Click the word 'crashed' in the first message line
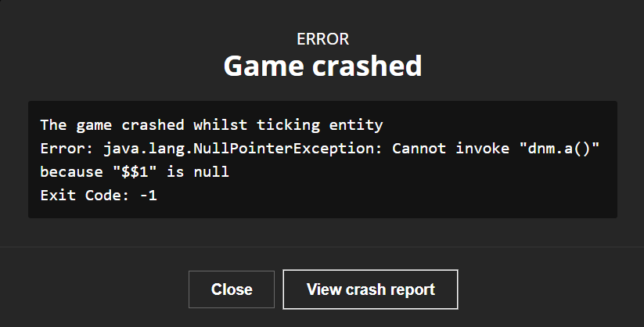644x327 pixels. [x=153, y=125]
